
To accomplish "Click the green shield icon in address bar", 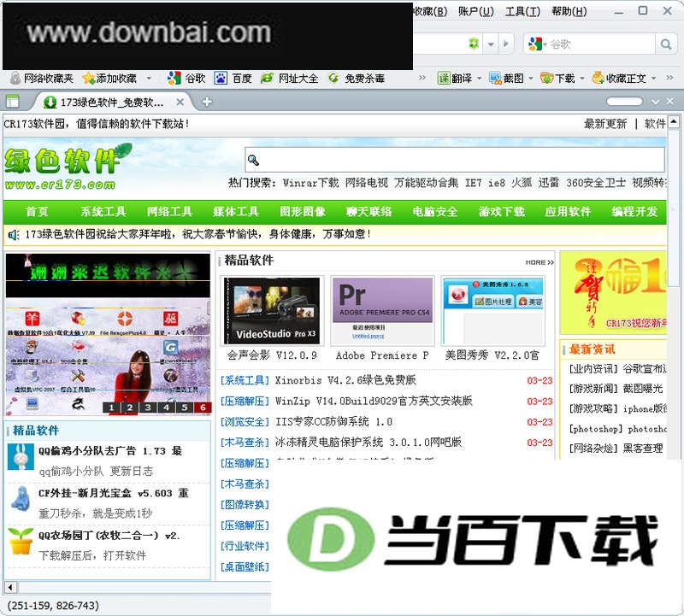I will click(x=474, y=44).
